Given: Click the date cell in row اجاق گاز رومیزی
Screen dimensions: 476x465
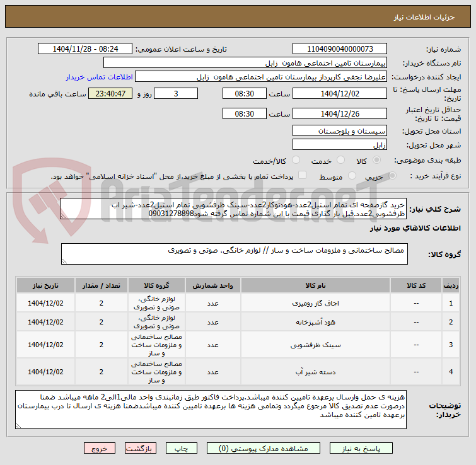Looking at the screenshot, I should (45, 303).
